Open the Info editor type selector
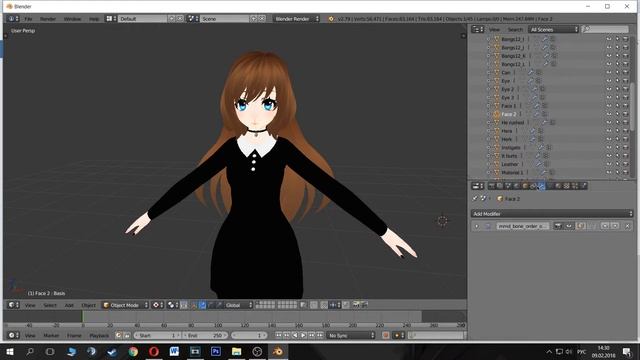 [13, 19]
